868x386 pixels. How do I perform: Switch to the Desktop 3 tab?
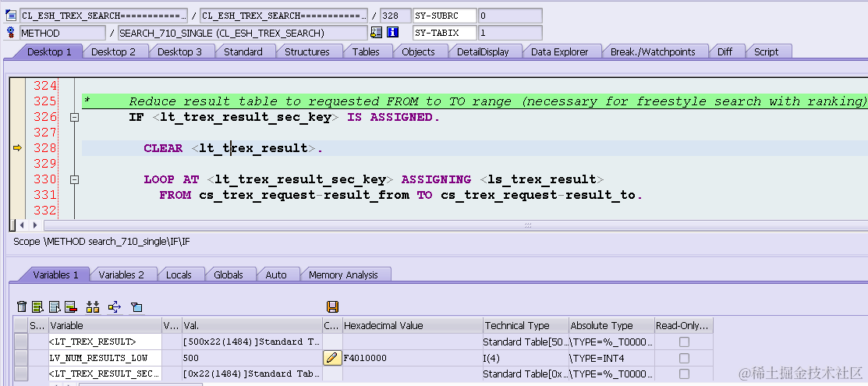pyautogui.click(x=179, y=51)
